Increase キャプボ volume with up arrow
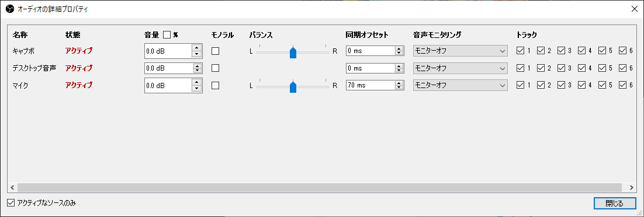 197,48
